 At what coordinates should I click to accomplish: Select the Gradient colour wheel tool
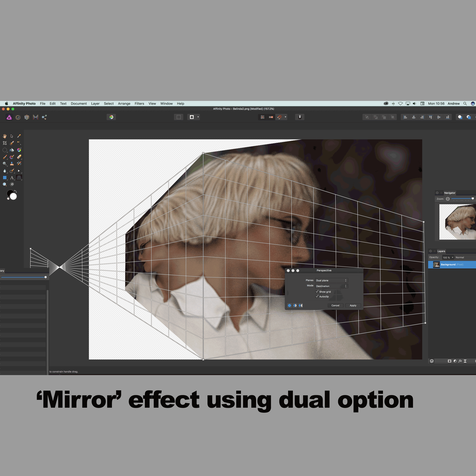pos(19,150)
